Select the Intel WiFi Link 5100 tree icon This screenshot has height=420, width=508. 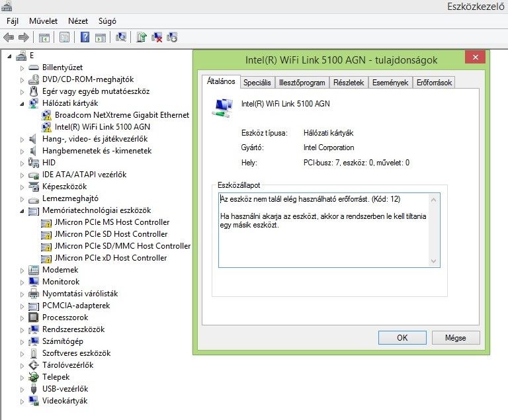click(47, 127)
